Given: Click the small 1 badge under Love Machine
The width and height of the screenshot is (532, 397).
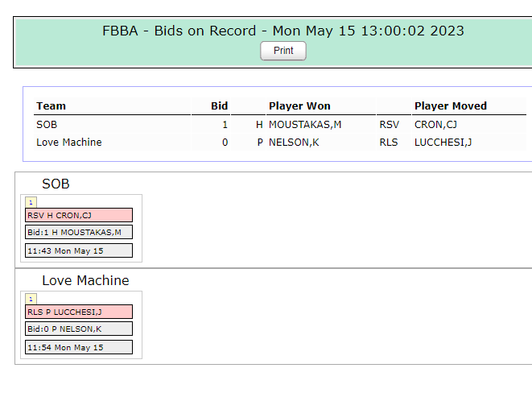Looking at the screenshot, I should tap(31, 299).
